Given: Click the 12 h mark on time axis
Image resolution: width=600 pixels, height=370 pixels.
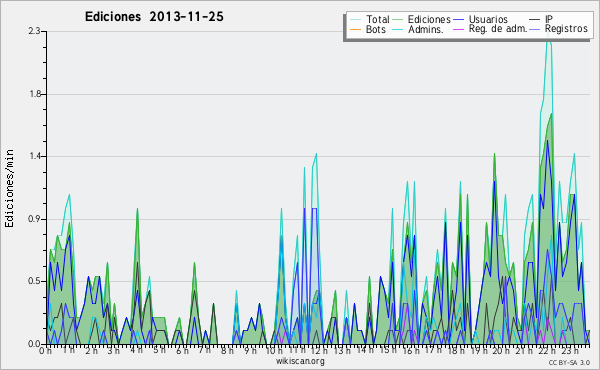Looking at the screenshot, I should pyautogui.click(x=319, y=350).
